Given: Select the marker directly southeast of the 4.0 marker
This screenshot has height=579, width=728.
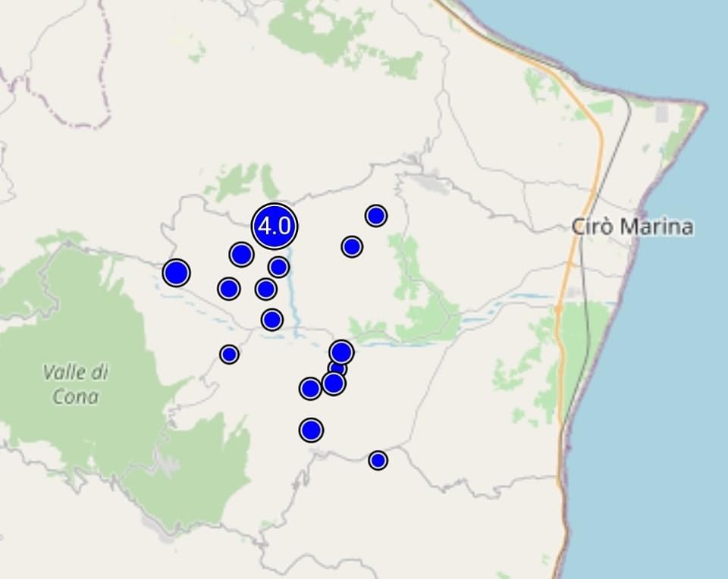Looking at the screenshot, I should coord(278,267).
